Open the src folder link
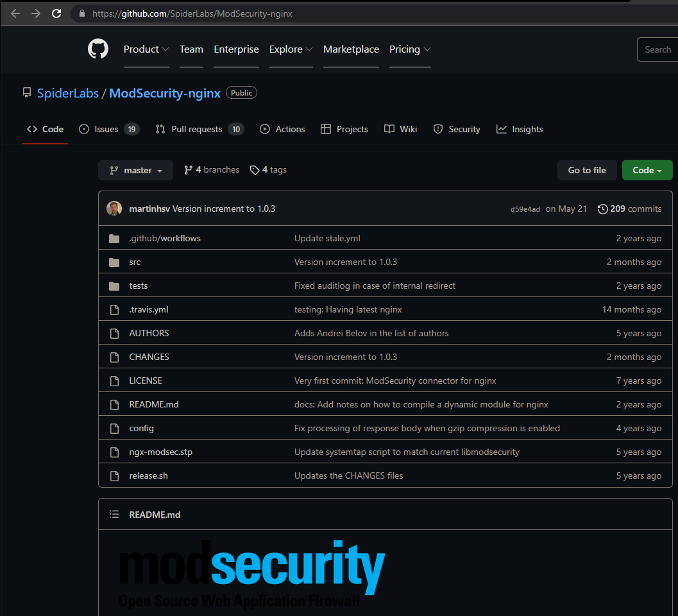 click(135, 262)
